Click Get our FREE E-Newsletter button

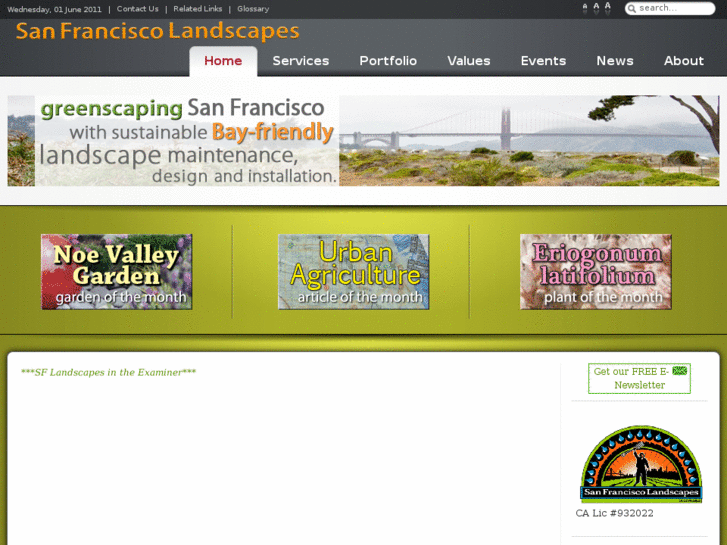(639, 378)
